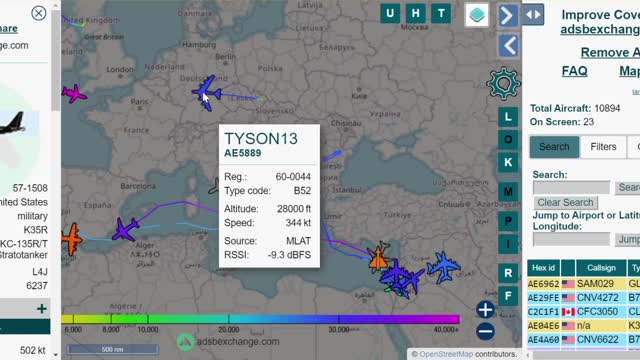
Task: Click the left chevron sidebar button
Action: (509, 45)
